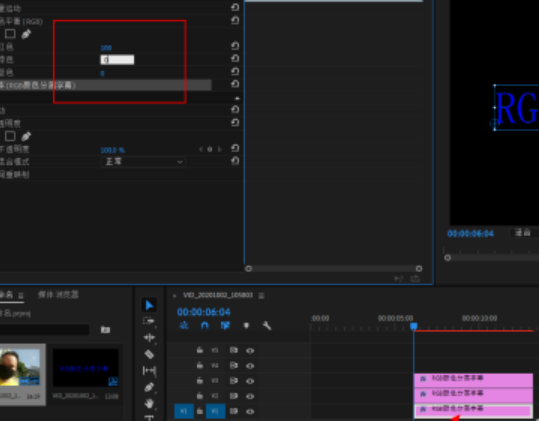
Task: Select the Razor tool
Action: [x=149, y=354]
